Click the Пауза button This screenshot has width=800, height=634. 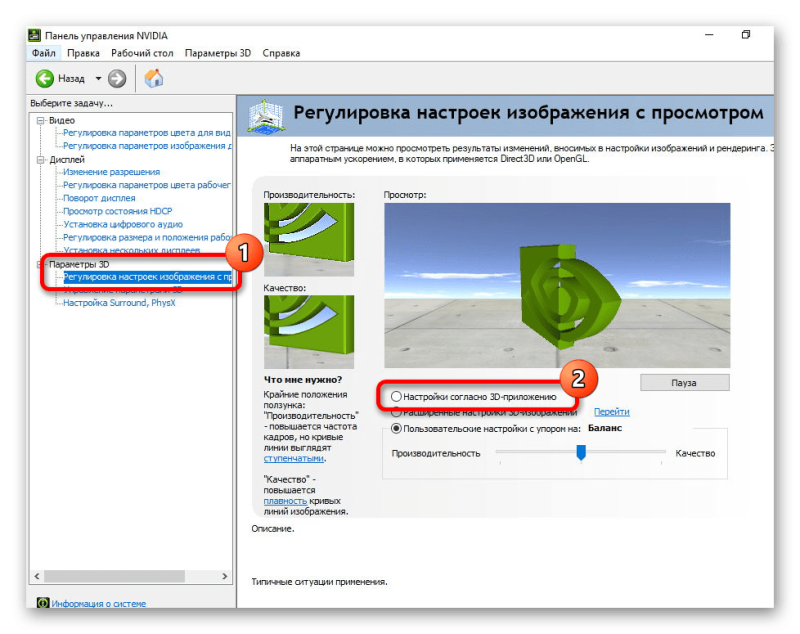coord(684,383)
